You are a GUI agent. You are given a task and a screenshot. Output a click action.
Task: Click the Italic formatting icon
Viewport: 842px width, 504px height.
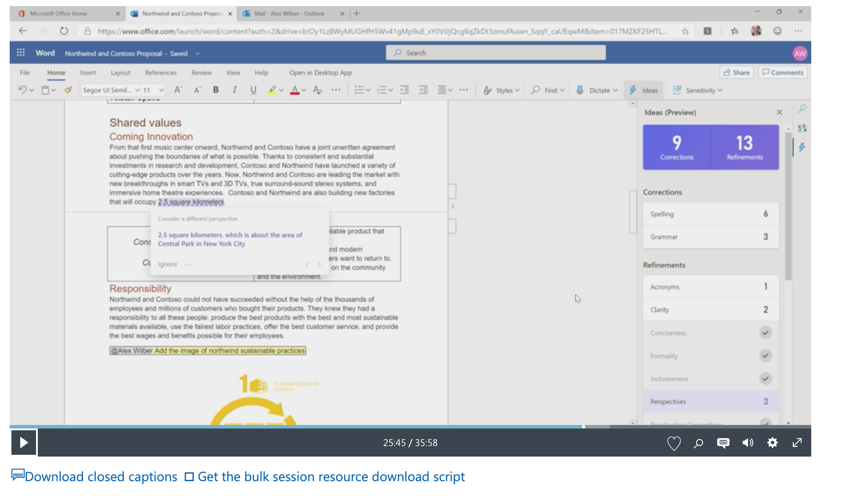click(x=234, y=90)
